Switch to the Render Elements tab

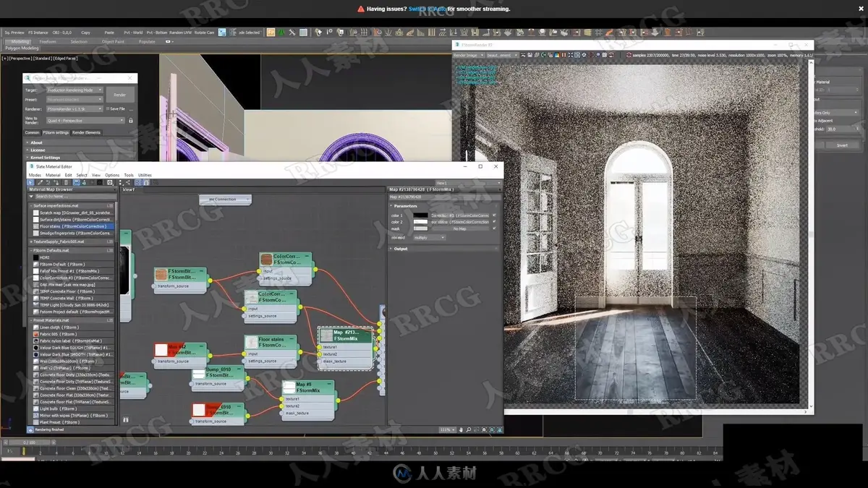coord(86,132)
